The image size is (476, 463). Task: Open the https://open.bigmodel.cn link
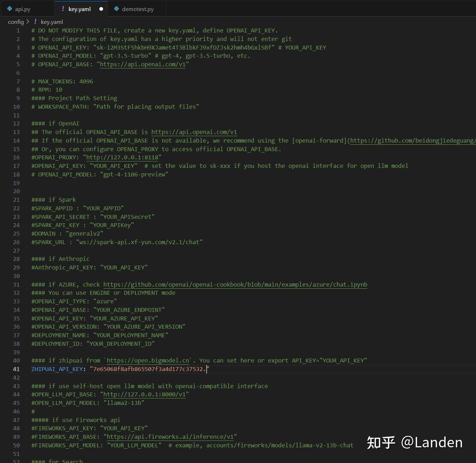click(148, 360)
